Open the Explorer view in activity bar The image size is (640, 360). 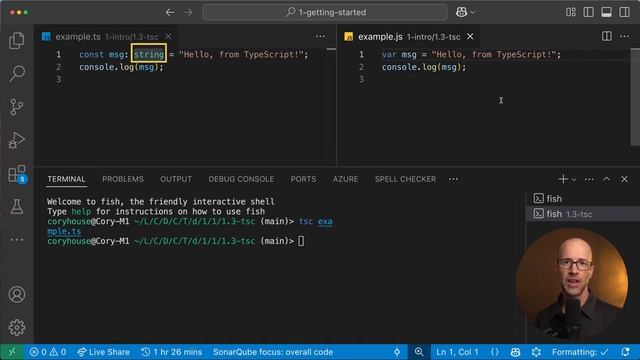pos(17,40)
